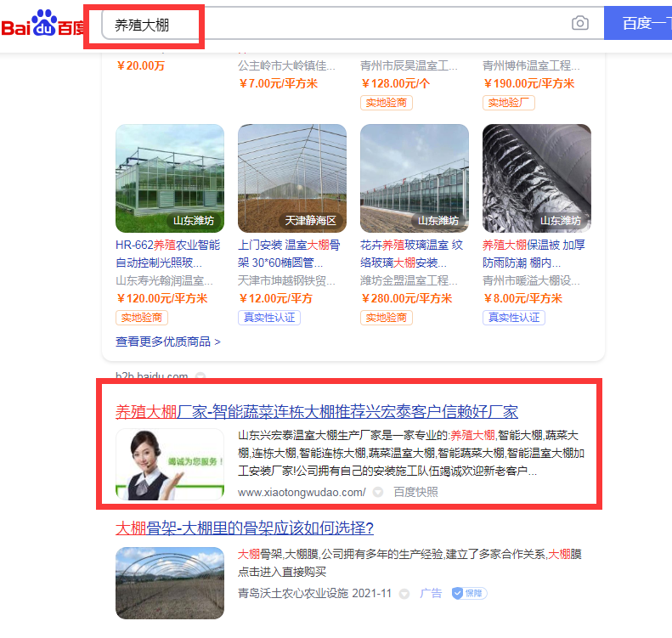Open HR-662养殖农业智能 greenhouse product thumbnail
Viewport: 672px width, 638px height.
pos(170,178)
